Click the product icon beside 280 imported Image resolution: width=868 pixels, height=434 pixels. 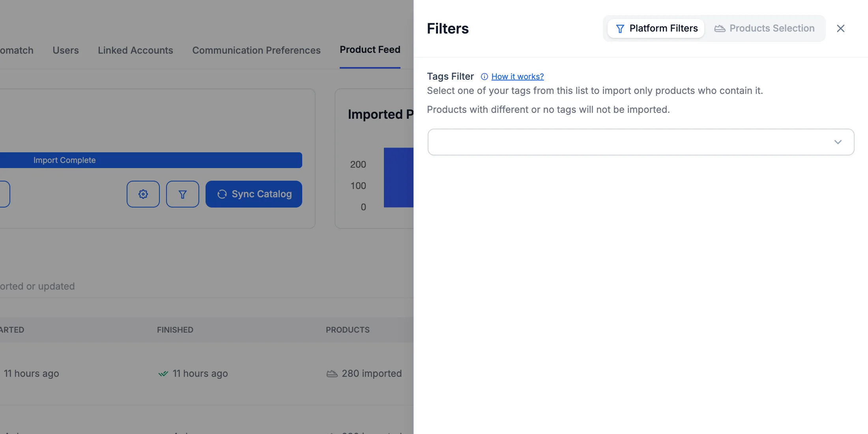pos(332,374)
